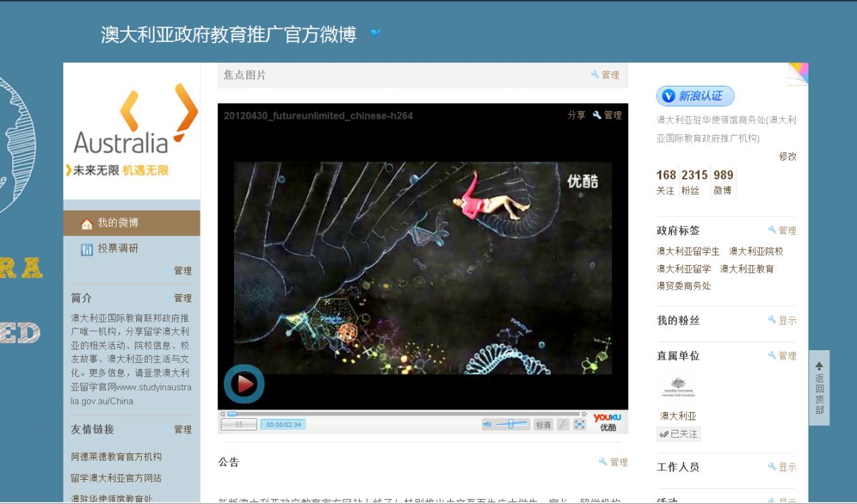
Task: Click 修改 under the verification description
Action: pyautogui.click(x=787, y=157)
